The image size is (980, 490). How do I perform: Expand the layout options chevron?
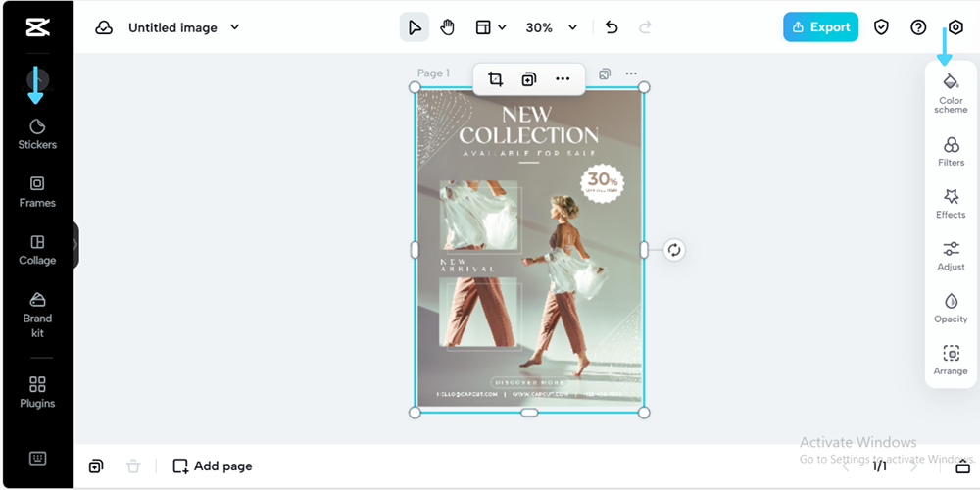(x=502, y=27)
